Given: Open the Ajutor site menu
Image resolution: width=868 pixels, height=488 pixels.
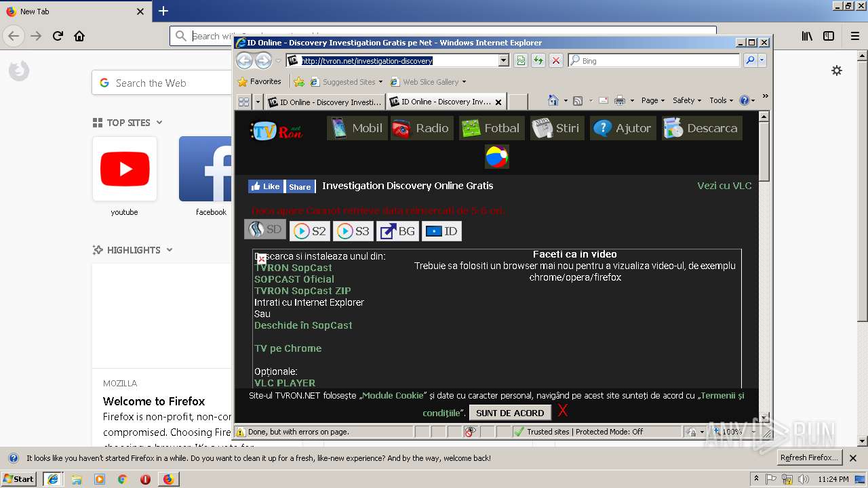Looking at the screenshot, I should [623, 128].
